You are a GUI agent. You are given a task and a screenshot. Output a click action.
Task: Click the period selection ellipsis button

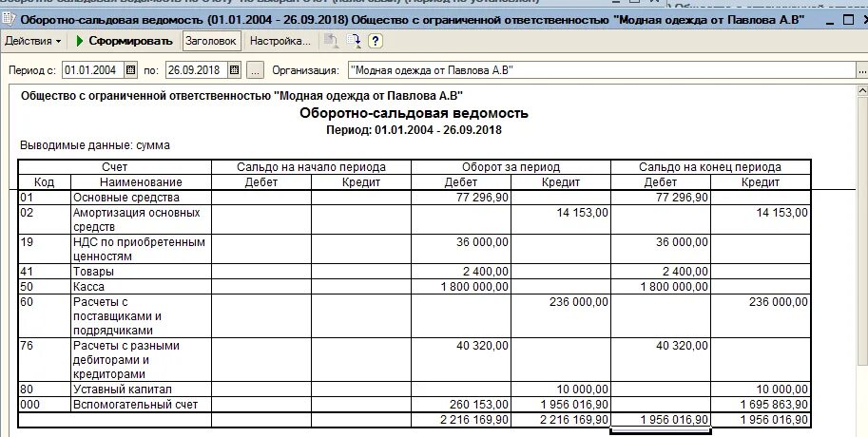[255, 70]
